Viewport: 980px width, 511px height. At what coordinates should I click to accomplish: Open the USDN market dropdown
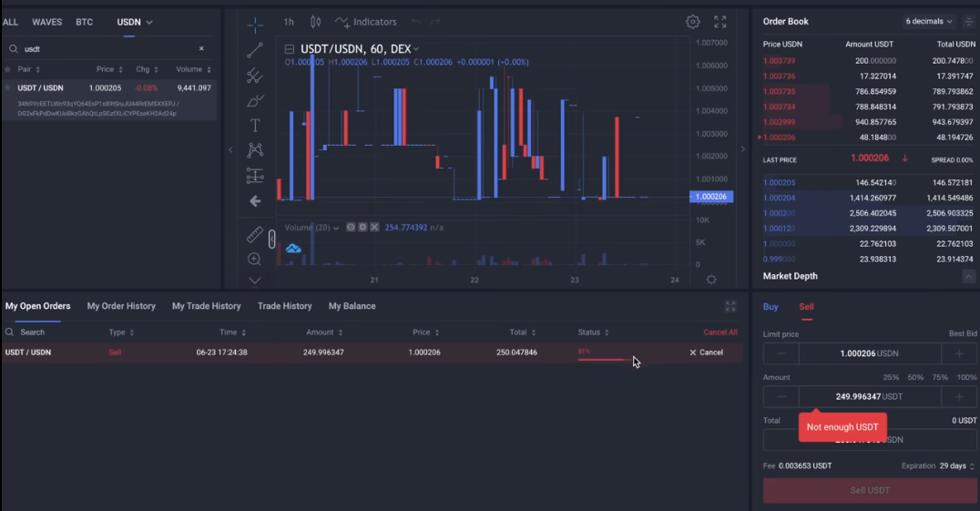coord(135,22)
